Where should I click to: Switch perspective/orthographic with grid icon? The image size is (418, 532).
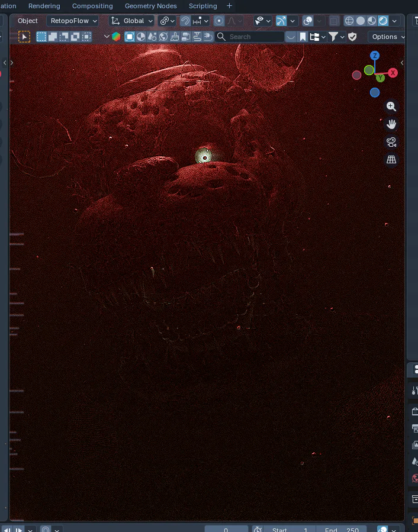pos(391,159)
